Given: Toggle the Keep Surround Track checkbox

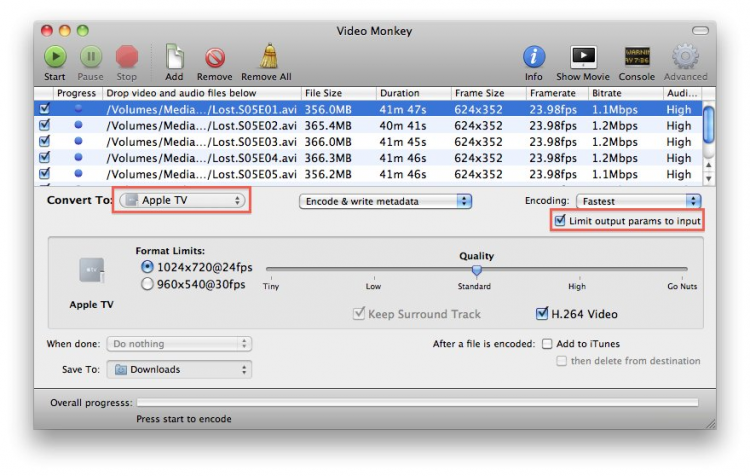Looking at the screenshot, I should click(x=358, y=313).
